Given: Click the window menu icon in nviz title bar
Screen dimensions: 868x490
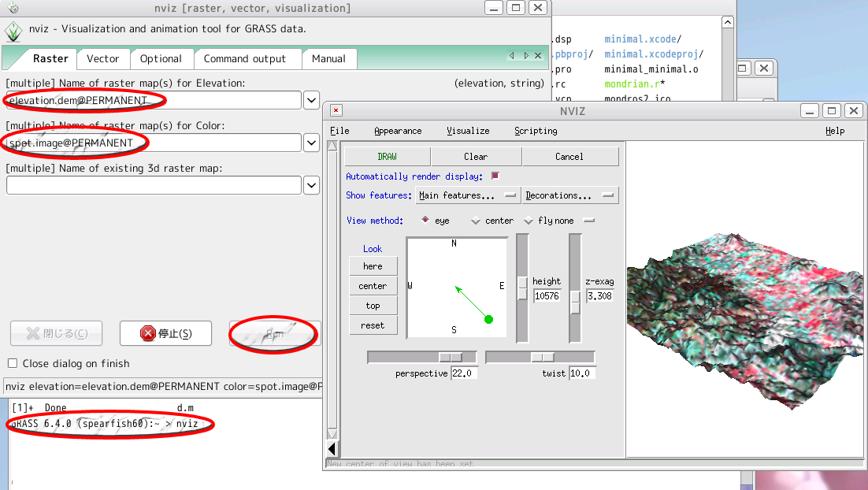Looking at the screenshot, I should [x=14, y=8].
